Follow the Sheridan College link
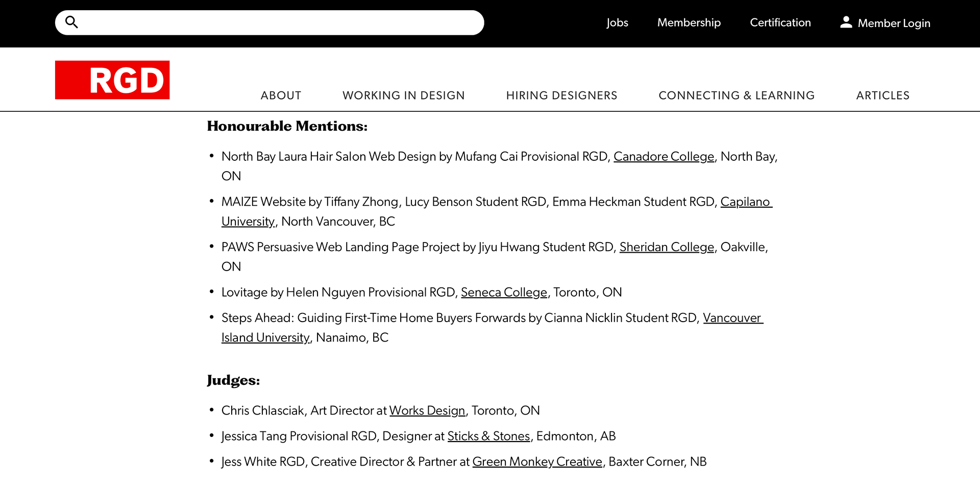 [x=667, y=247]
